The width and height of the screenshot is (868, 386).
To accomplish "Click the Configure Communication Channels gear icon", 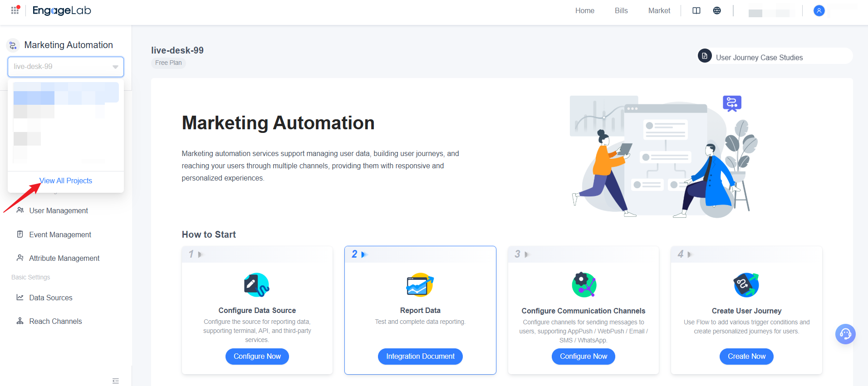I will click(x=584, y=285).
